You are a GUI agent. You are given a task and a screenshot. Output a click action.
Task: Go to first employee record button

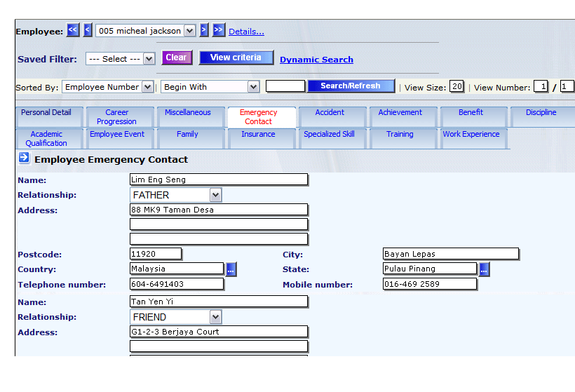tap(73, 30)
